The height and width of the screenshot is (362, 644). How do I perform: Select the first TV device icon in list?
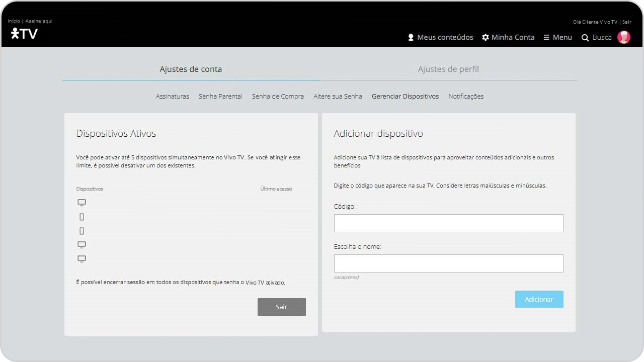coord(82,203)
